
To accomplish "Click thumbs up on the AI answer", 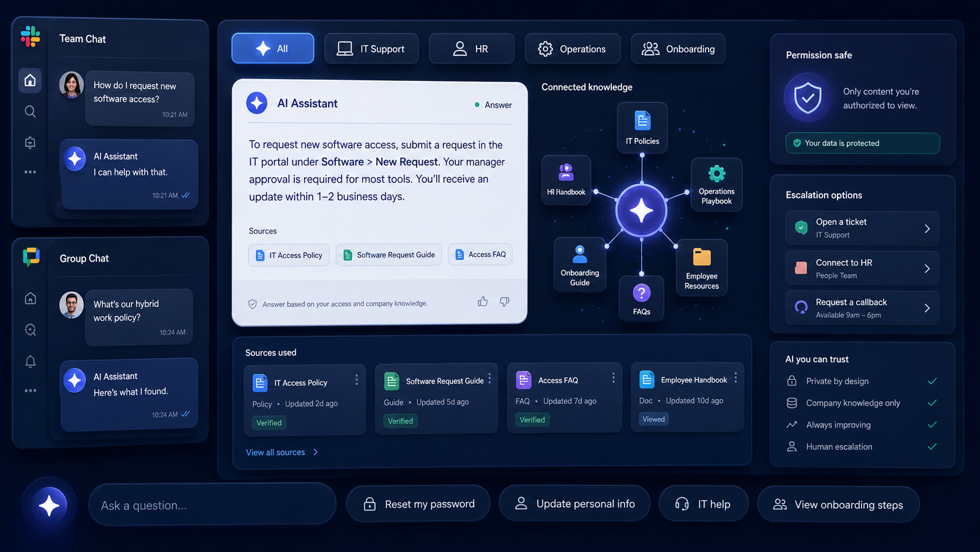I will pyautogui.click(x=482, y=302).
